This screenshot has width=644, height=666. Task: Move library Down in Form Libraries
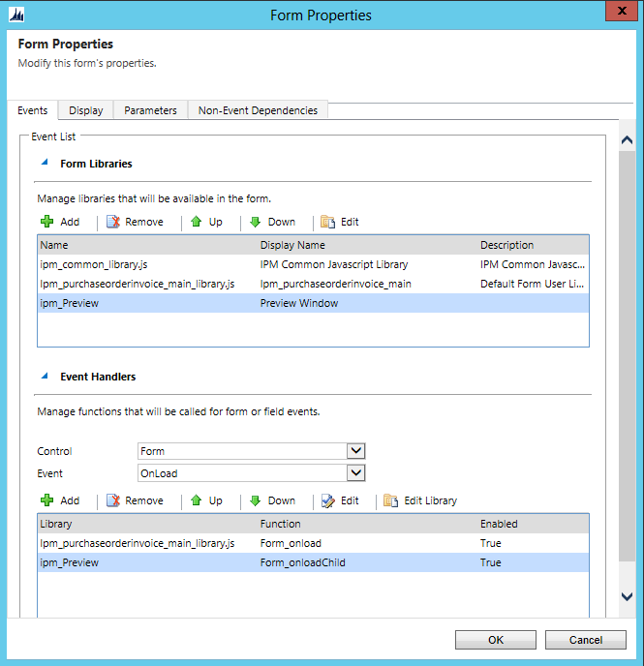tap(256, 222)
